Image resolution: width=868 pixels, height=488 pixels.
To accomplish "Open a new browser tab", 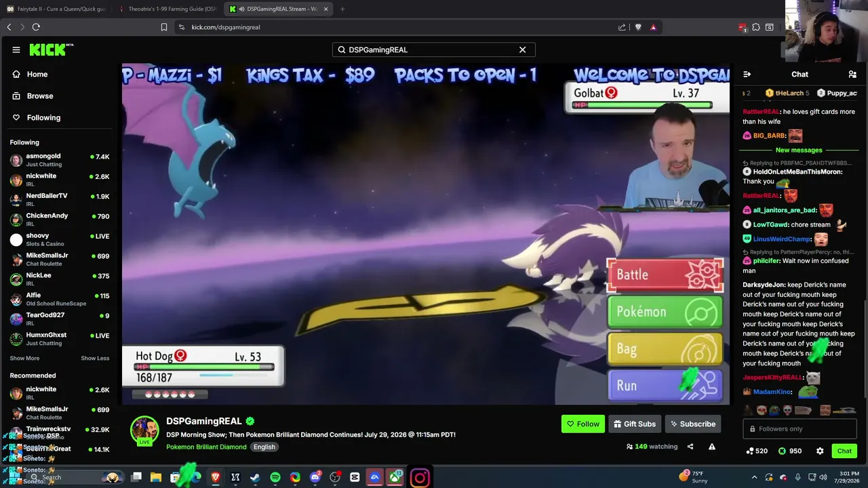I will coord(342,9).
